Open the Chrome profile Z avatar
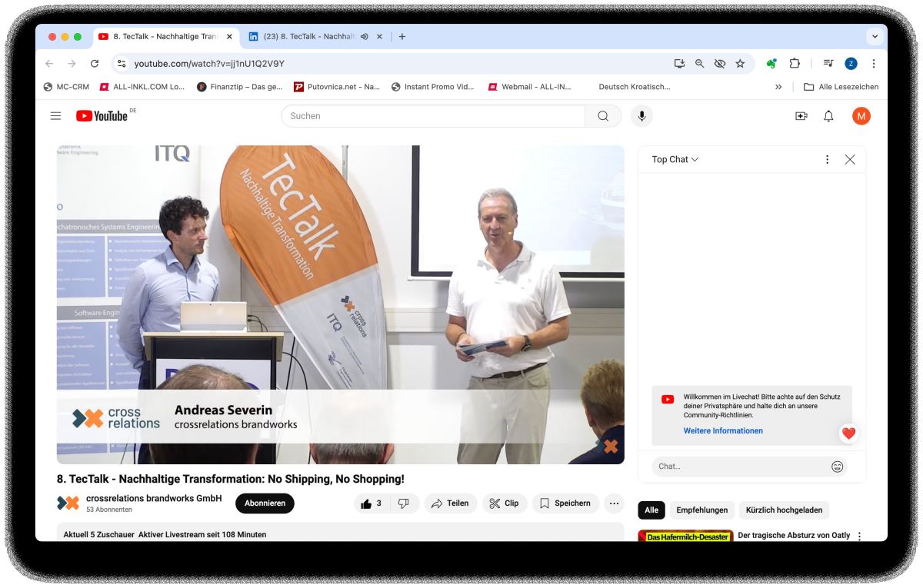 pos(851,64)
